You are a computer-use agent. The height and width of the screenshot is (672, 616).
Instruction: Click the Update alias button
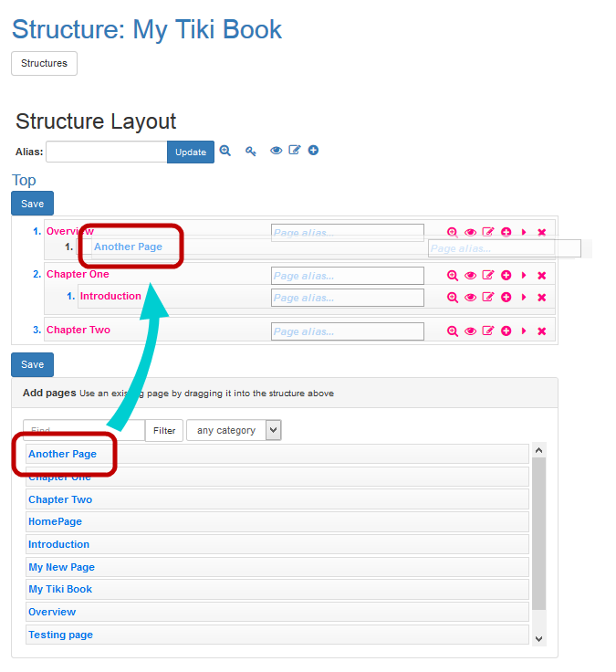(x=190, y=152)
